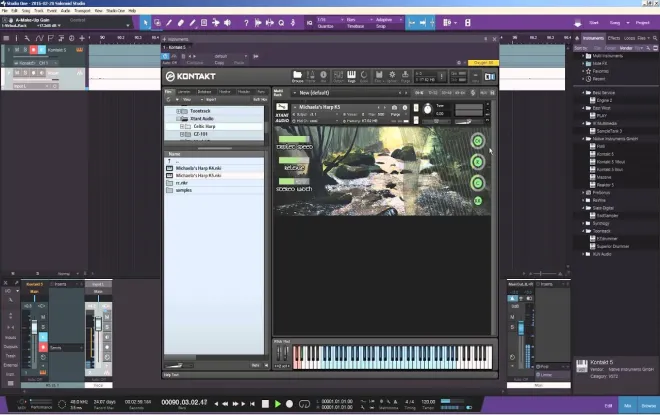Click the Loop toggle icon in the transport
Screen dimensions: 660x415
click(304, 404)
